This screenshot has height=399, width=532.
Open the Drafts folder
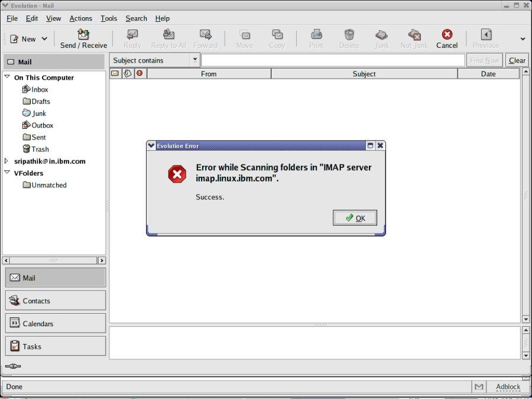click(x=36, y=102)
